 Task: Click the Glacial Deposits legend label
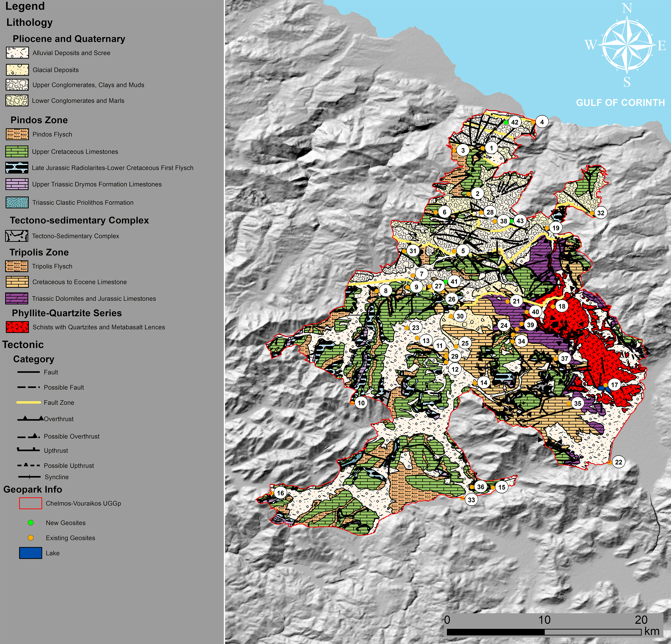coord(55,70)
